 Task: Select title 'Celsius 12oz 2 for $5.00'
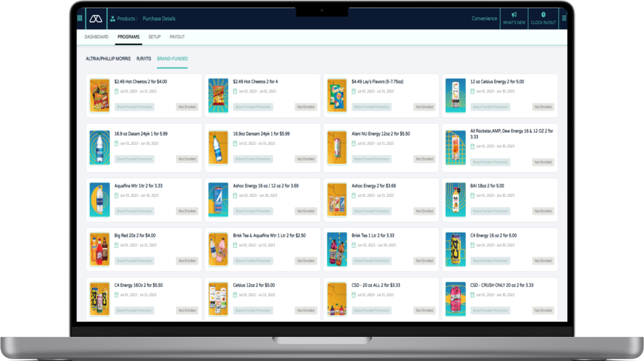(254, 285)
